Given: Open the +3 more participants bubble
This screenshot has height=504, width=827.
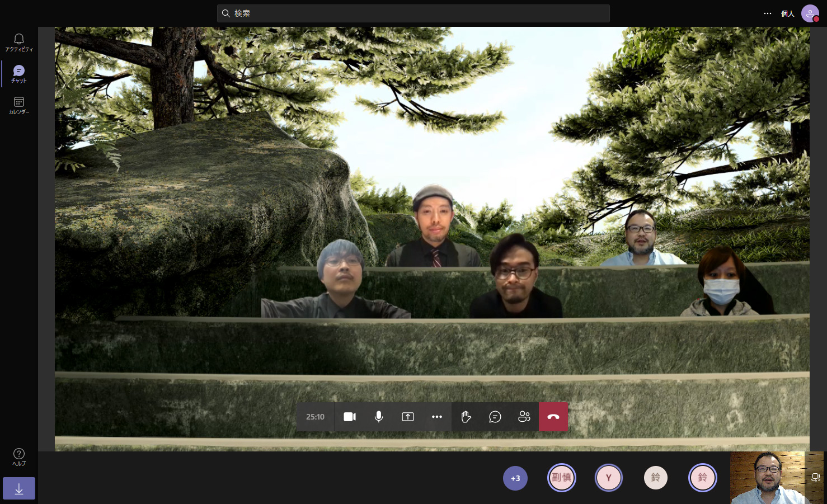Looking at the screenshot, I should click(515, 478).
